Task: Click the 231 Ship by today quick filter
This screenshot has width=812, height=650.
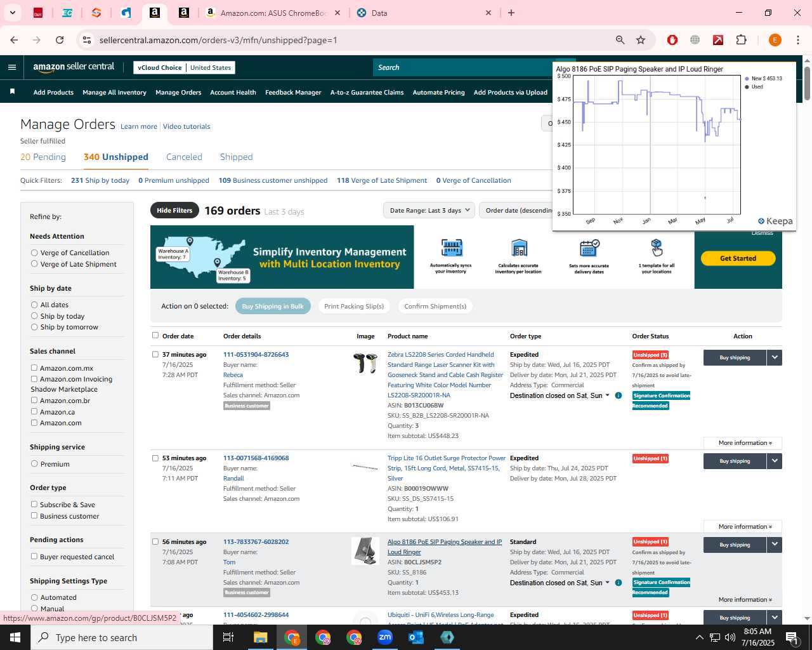Action: (x=100, y=180)
